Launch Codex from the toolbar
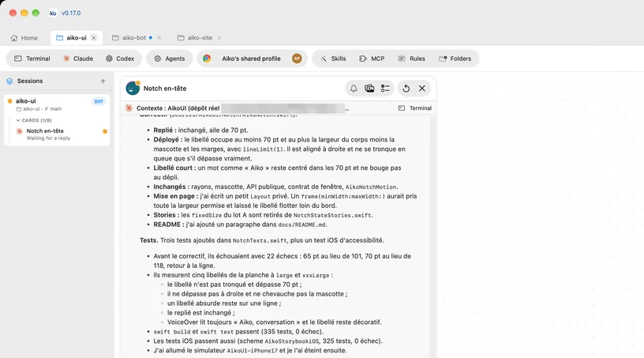The image size is (644, 358). pos(120,58)
